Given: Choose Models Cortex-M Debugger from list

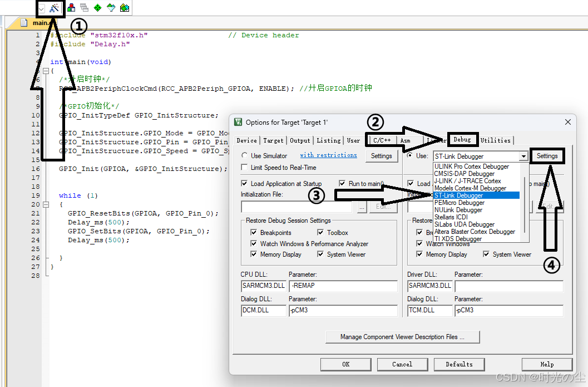Looking at the screenshot, I should coord(470,188).
